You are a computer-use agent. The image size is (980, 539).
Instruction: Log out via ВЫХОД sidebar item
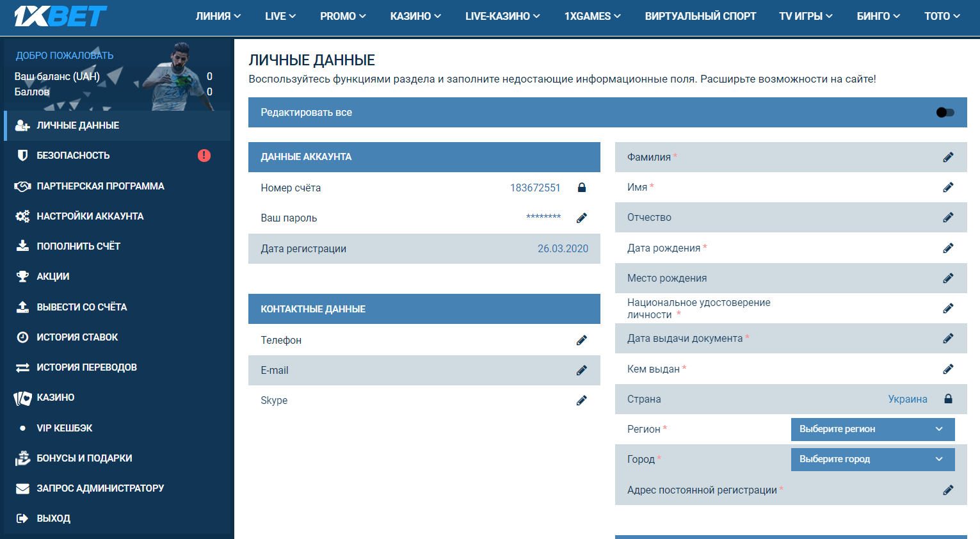tap(53, 519)
